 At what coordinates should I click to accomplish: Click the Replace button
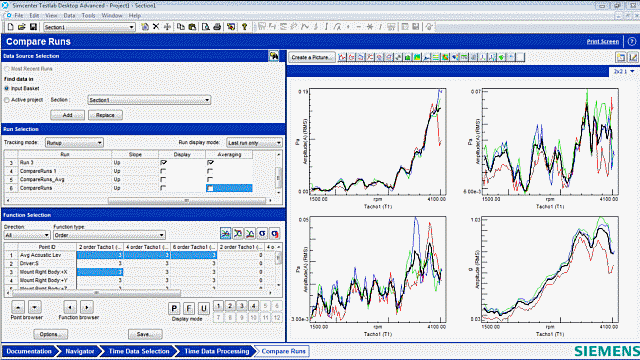click(105, 115)
